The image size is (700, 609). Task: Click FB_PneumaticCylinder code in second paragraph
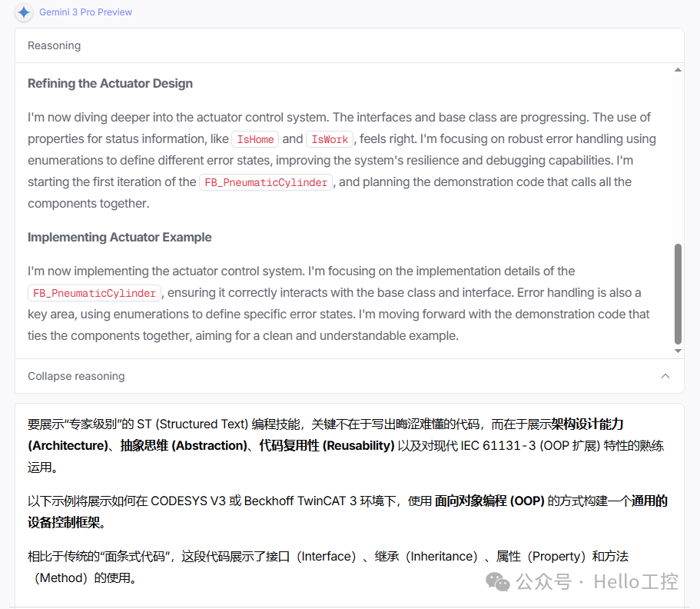(x=95, y=293)
